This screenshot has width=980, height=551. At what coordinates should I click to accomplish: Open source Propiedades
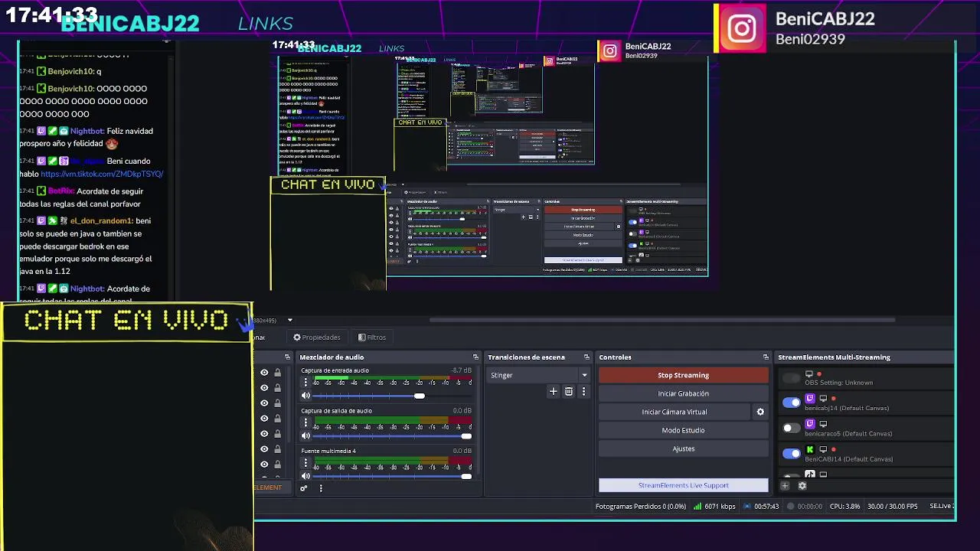[x=317, y=337]
